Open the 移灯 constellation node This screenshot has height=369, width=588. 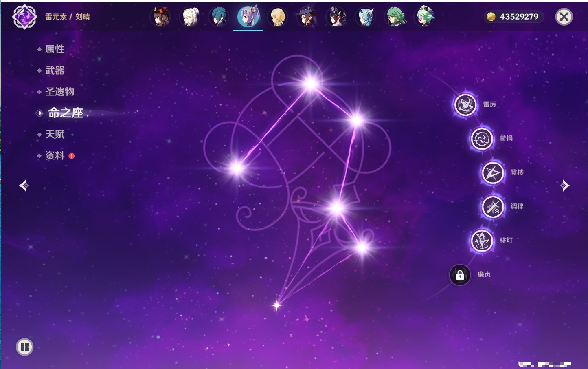pyautogui.click(x=482, y=241)
